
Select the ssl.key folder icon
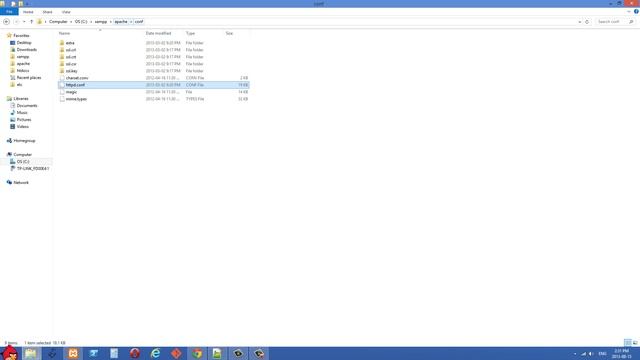[62, 71]
